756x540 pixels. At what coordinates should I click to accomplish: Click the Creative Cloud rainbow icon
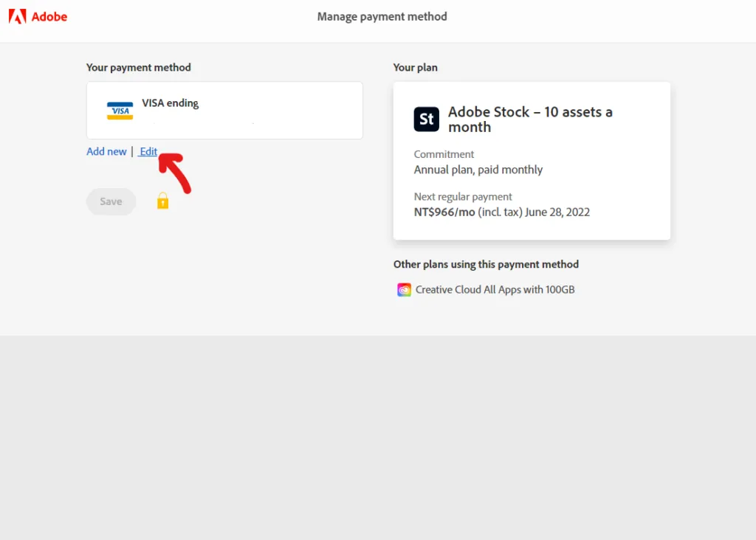(x=404, y=290)
